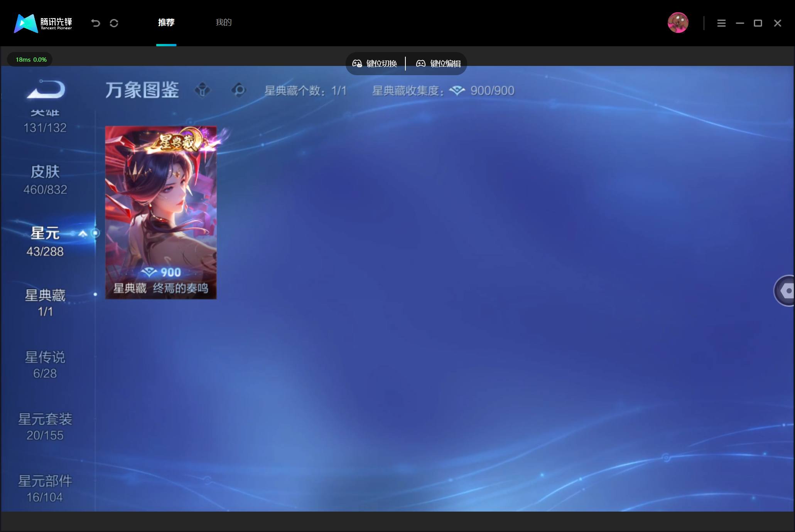Open the floating hexagon side button
795x532 pixels.
pyautogui.click(x=785, y=291)
